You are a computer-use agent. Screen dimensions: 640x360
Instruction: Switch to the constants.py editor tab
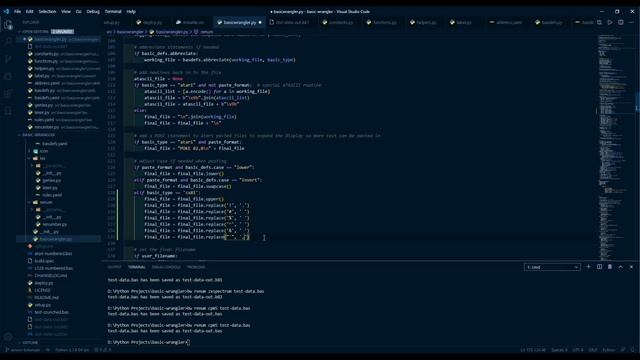pyautogui.click(x=338, y=22)
